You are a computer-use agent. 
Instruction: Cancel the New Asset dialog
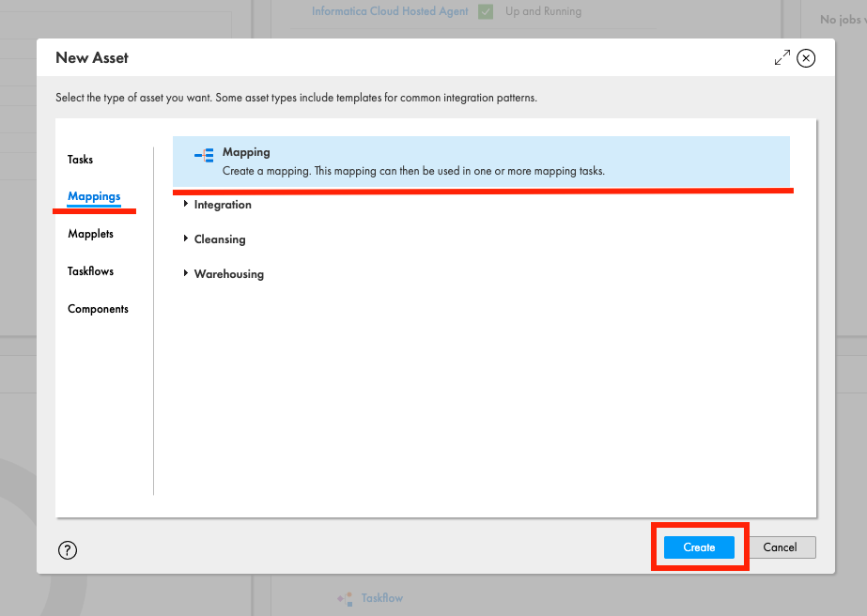point(782,547)
